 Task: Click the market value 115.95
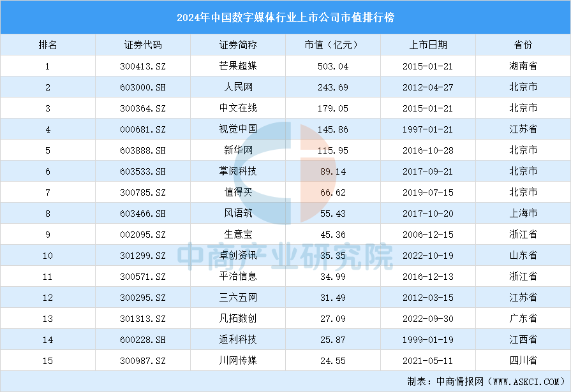coord(333,150)
